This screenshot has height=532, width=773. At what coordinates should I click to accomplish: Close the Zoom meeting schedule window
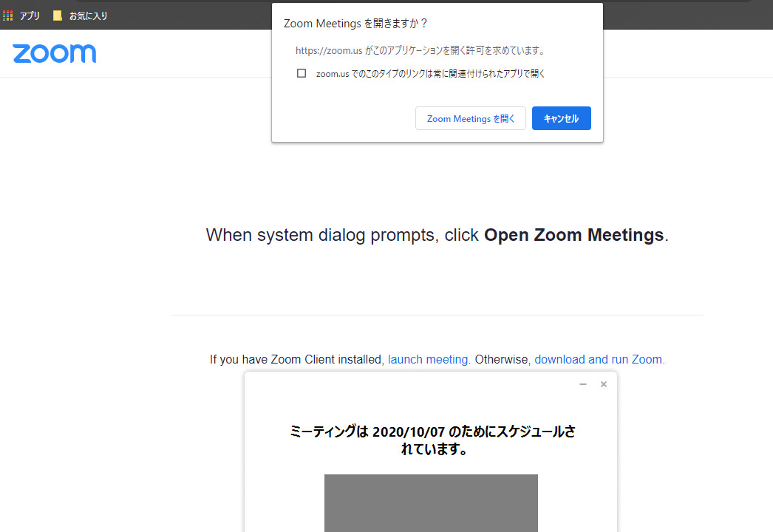click(604, 384)
